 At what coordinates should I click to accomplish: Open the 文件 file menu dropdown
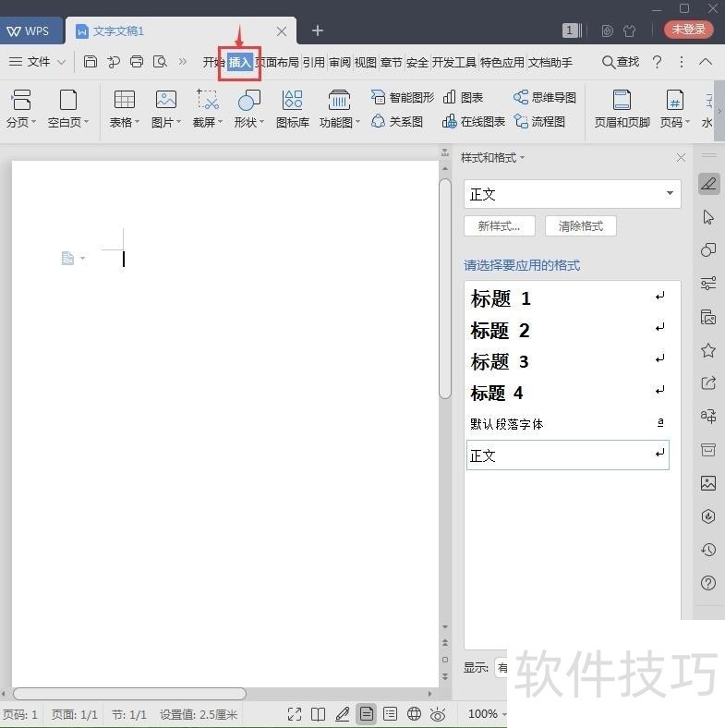[x=38, y=62]
